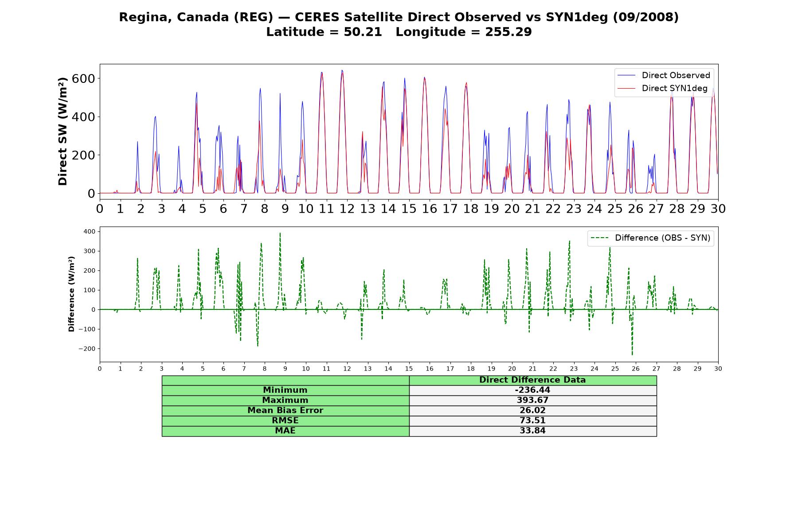Click the Direct Difference Data table header
The image size is (798, 532).
pyautogui.click(x=532, y=380)
